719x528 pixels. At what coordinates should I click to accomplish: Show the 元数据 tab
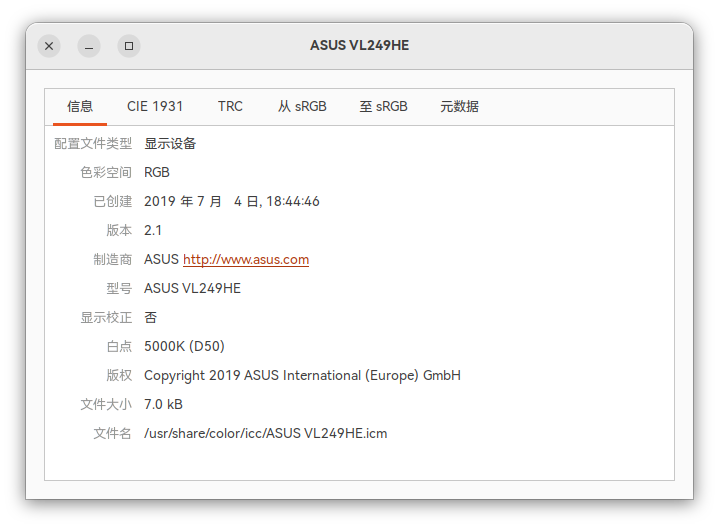(459, 106)
